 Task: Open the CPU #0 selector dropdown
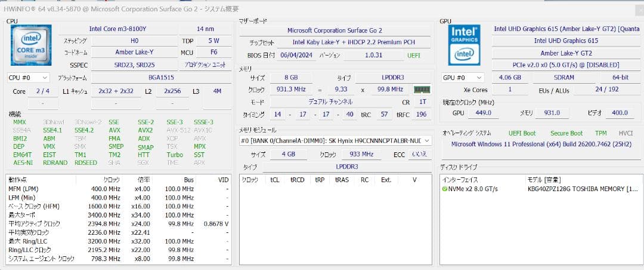[29, 78]
